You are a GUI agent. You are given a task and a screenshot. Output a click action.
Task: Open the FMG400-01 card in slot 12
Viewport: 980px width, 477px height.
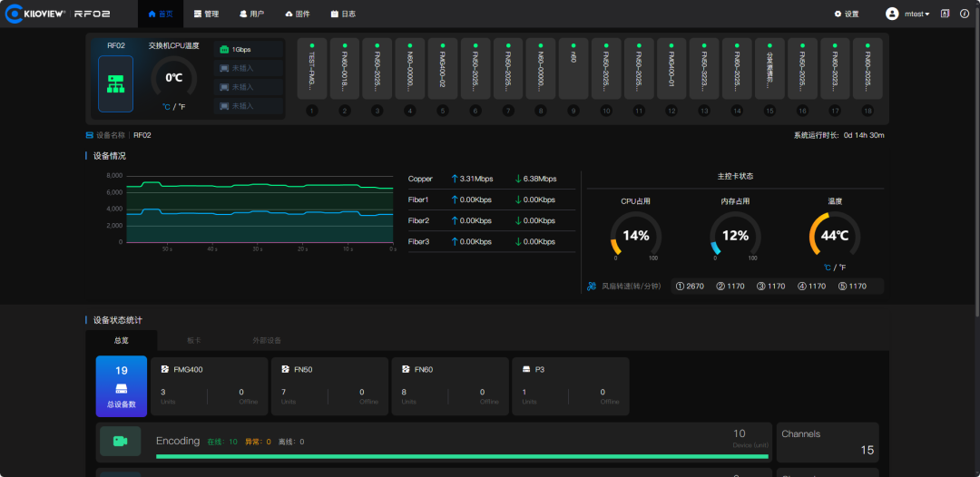[x=671, y=69]
